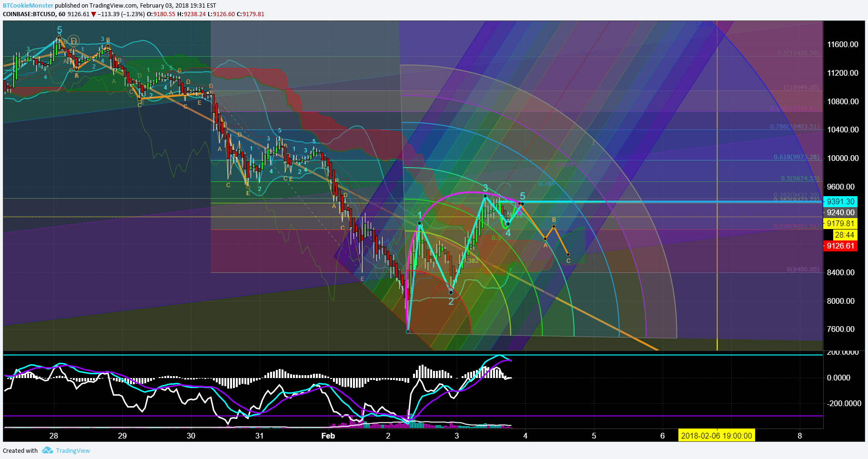Click the 28 date on time axis

[x=54, y=436]
